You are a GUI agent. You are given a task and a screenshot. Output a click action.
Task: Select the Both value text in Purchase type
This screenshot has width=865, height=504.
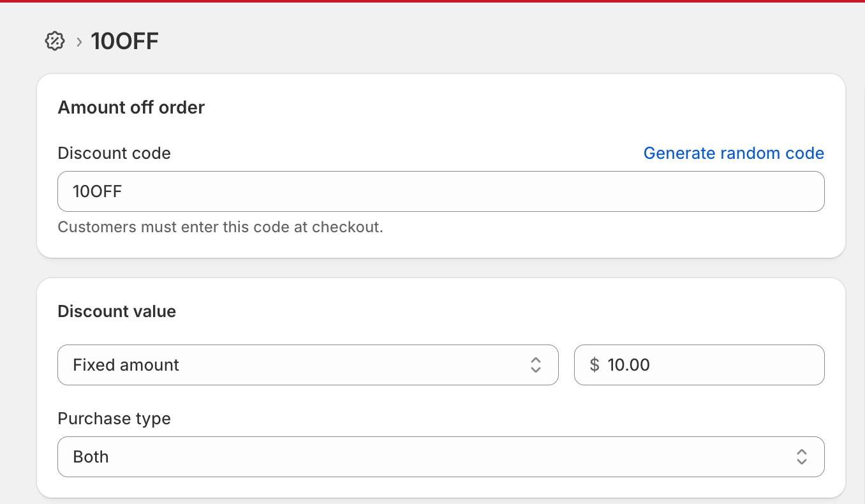coord(91,457)
